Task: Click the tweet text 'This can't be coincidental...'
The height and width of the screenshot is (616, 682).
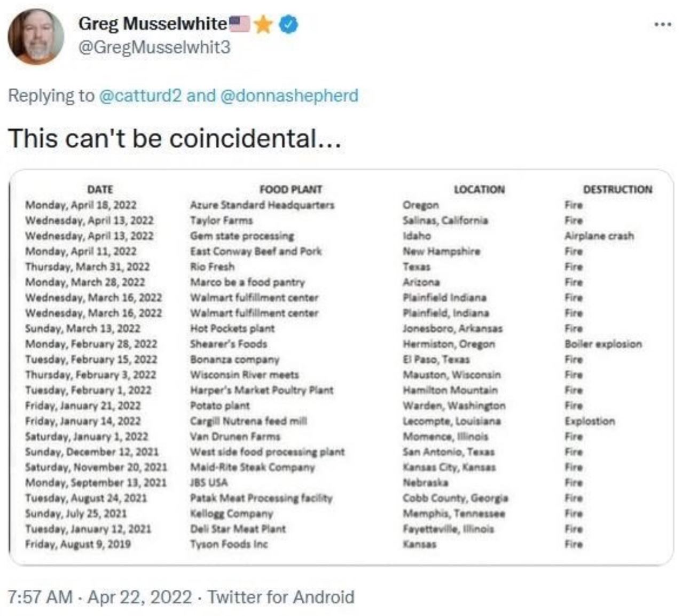Action: tap(174, 138)
